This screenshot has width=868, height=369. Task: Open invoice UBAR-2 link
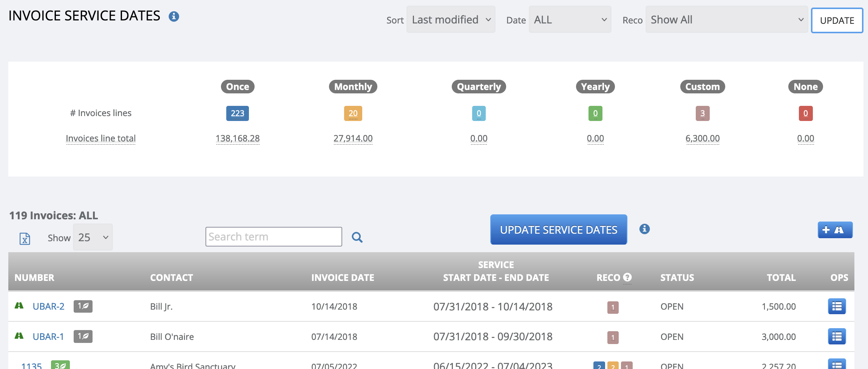tap(48, 306)
